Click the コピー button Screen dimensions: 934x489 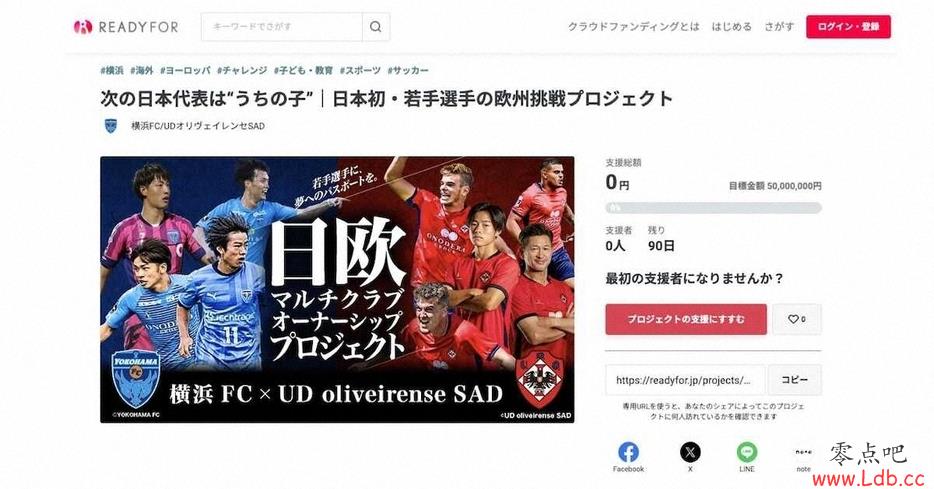795,380
